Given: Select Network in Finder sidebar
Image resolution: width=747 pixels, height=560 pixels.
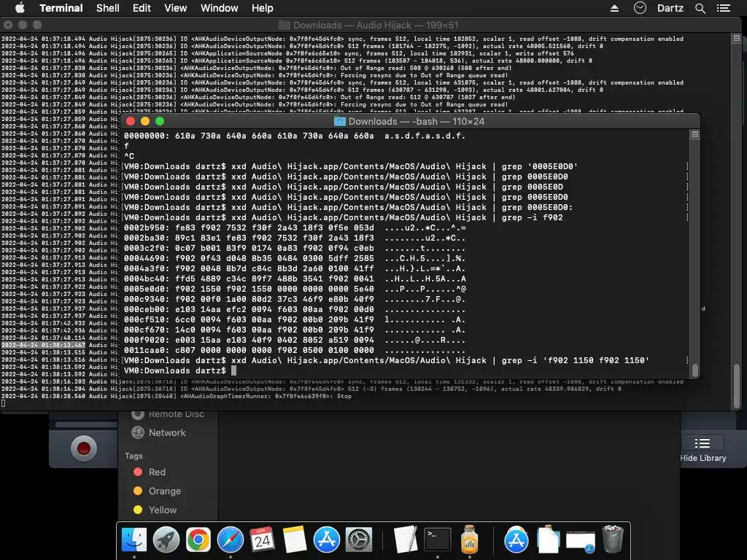Looking at the screenshot, I should click(x=158, y=432).
